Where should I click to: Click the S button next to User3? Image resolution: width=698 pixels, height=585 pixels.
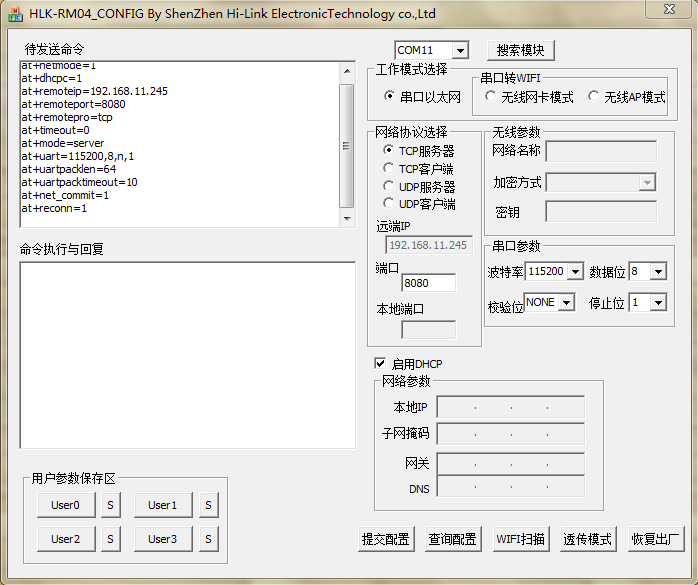pyautogui.click(x=208, y=539)
